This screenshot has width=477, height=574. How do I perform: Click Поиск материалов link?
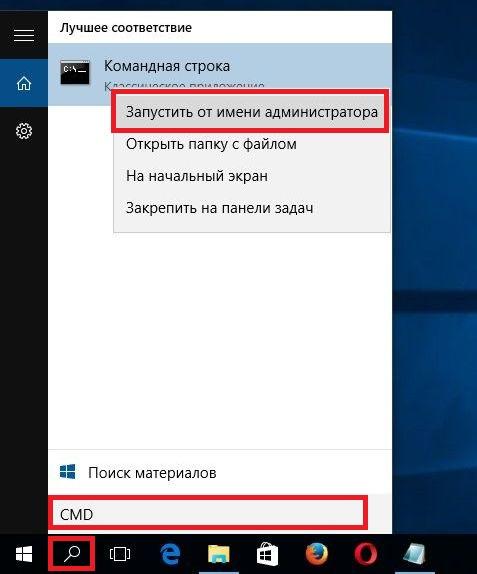click(152, 473)
